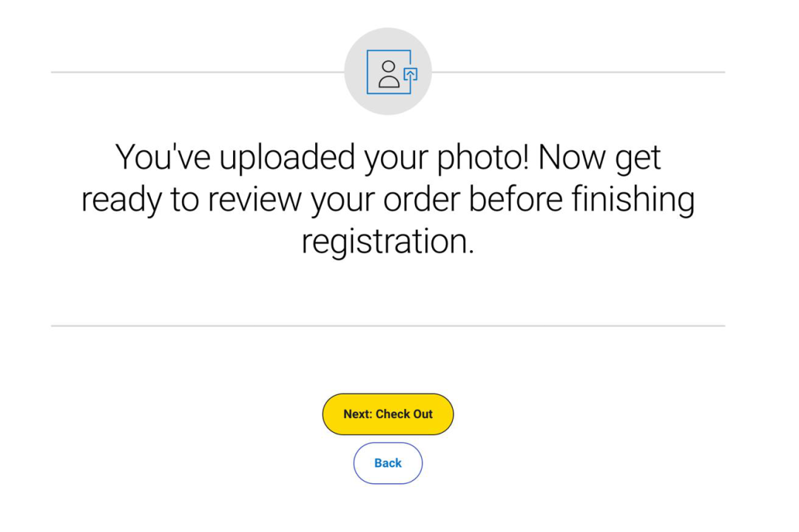Image resolution: width=799 pixels, height=532 pixels.
Task: Click the word "finishing" in heading
Action: (x=633, y=199)
